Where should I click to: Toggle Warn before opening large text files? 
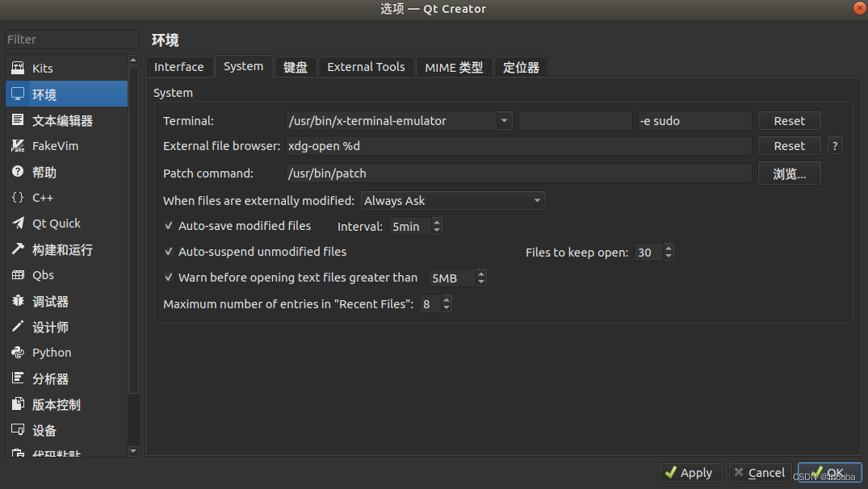point(168,277)
